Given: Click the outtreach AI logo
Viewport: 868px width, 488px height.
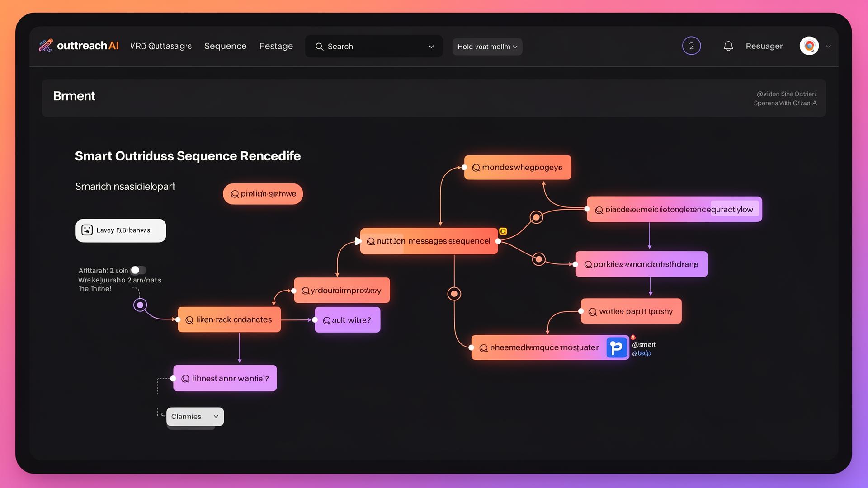Looking at the screenshot, I should point(79,46).
